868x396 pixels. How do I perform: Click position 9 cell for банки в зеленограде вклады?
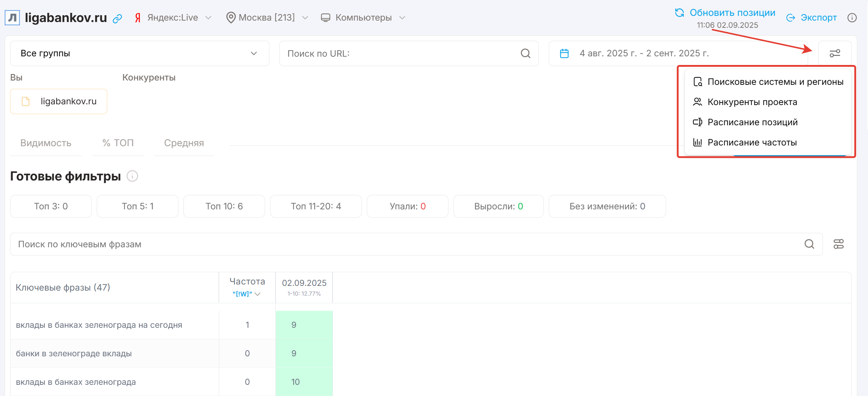click(x=304, y=353)
